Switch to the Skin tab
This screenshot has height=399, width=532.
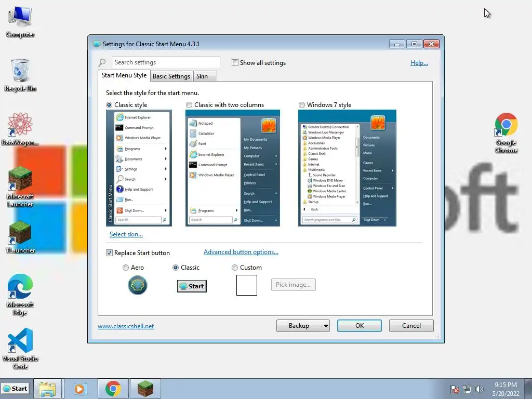[205, 76]
